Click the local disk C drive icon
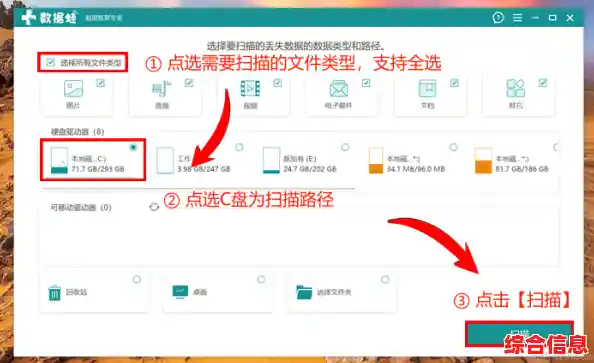594x363 pixels. click(59, 160)
